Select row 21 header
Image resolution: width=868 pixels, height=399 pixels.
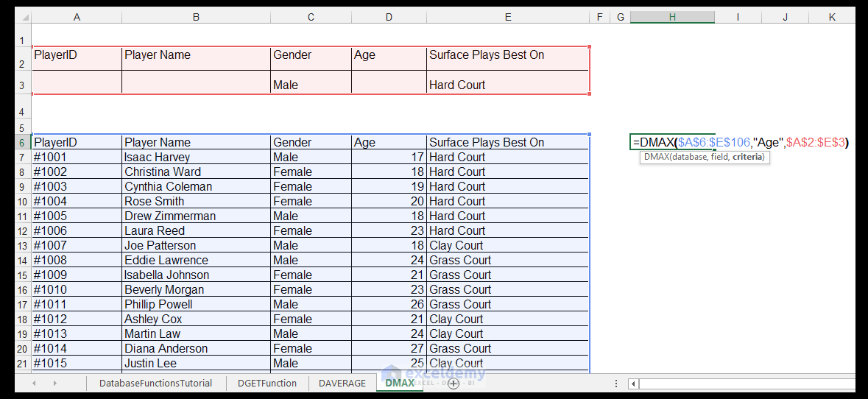click(23, 363)
